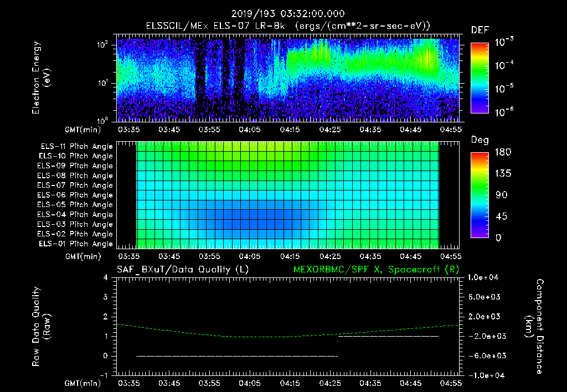The width and height of the screenshot is (567, 392).
Task: Click the 135 value on Deg scale
Action: click(x=503, y=174)
